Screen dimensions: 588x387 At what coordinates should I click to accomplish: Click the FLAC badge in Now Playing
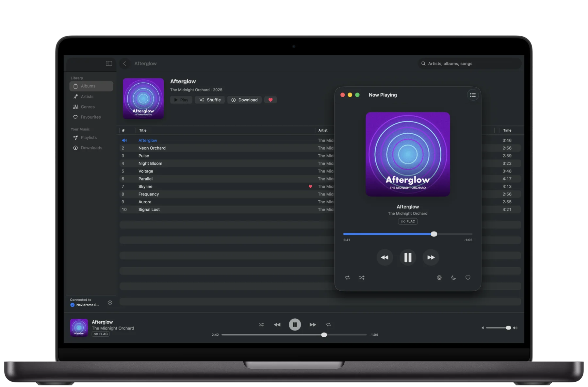coord(408,221)
